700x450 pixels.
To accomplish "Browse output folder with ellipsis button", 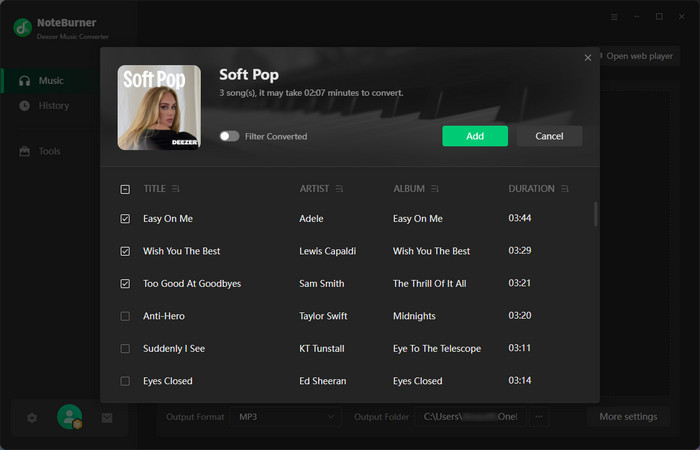I will pos(539,417).
